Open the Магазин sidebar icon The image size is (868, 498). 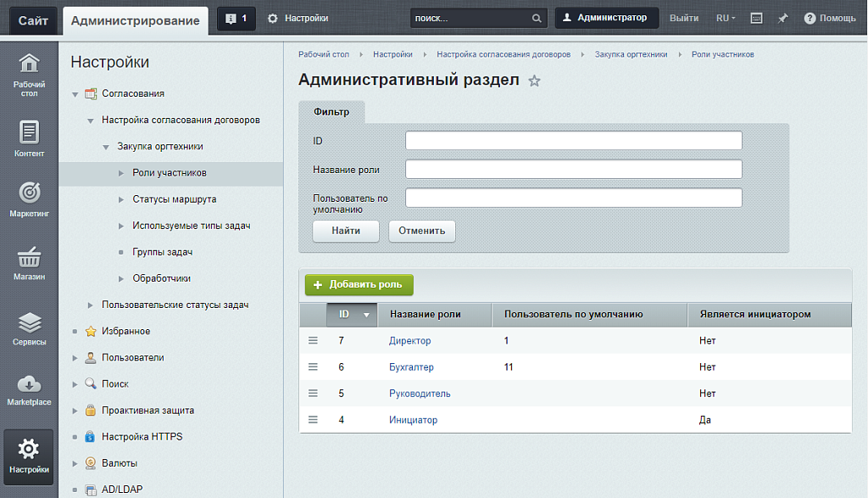pyautogui.click(x=29, y=259)
